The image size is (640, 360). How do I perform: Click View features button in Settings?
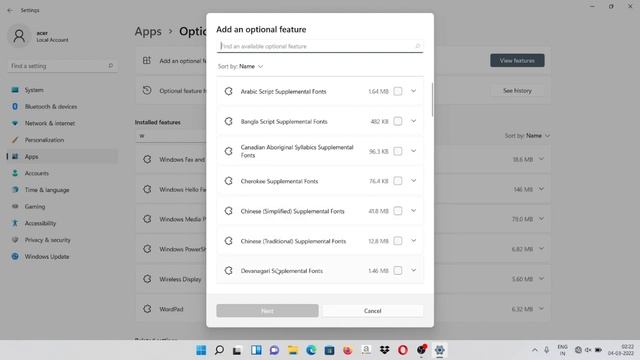point(517,60)
